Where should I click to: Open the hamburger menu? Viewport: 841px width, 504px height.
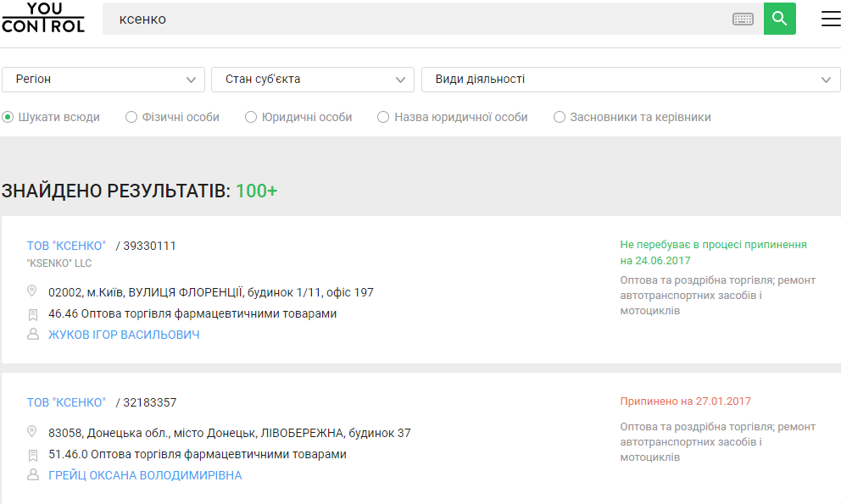point(830,19)
